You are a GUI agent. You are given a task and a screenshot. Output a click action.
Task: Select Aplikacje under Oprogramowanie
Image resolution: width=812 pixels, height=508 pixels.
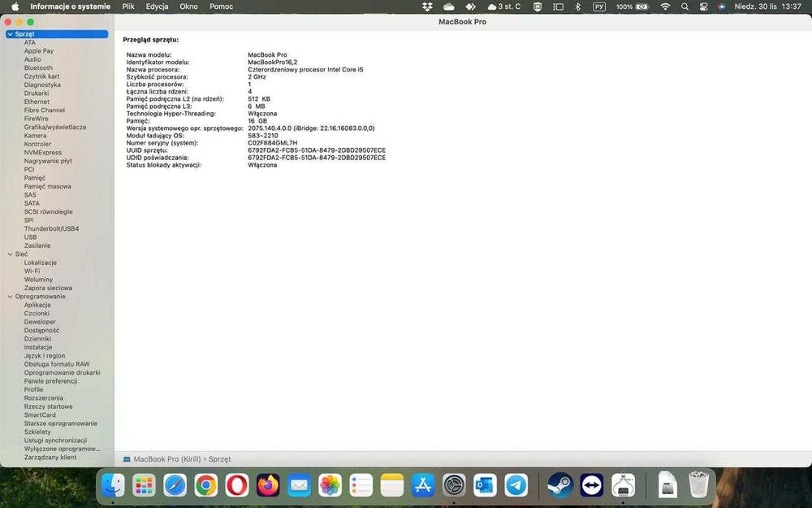(37, 305)
